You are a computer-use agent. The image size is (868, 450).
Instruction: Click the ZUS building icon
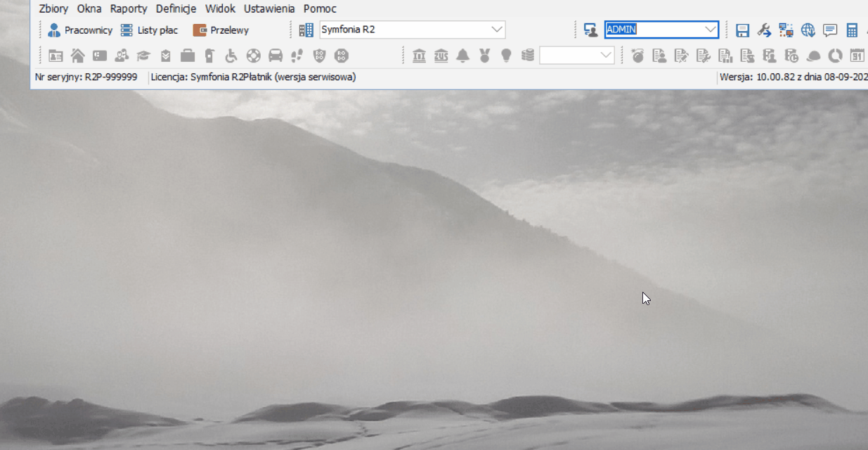tap(441, 56)
